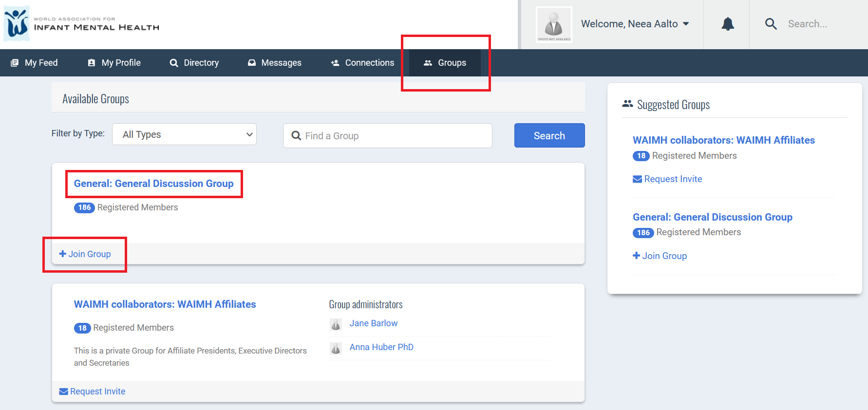Expand the Welcome, Neea Aalto dropdown

[635, 24]
